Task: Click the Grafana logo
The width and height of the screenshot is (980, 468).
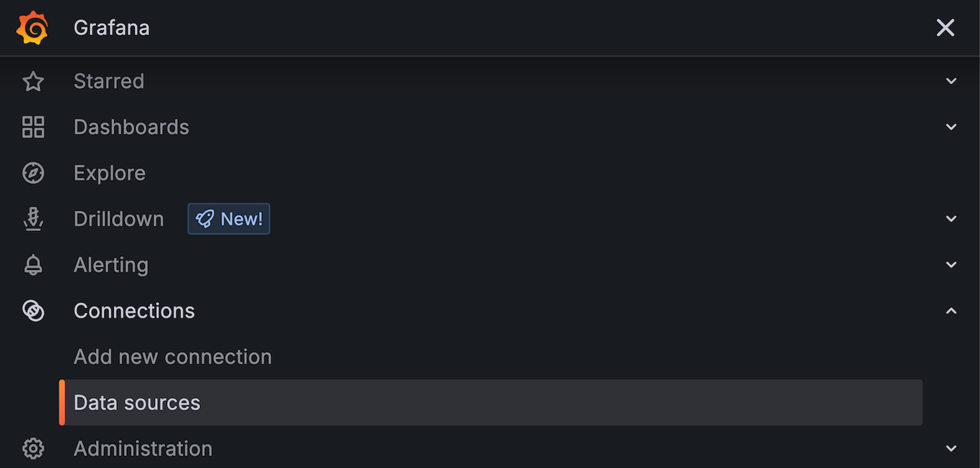Action: tap(32, 27)
